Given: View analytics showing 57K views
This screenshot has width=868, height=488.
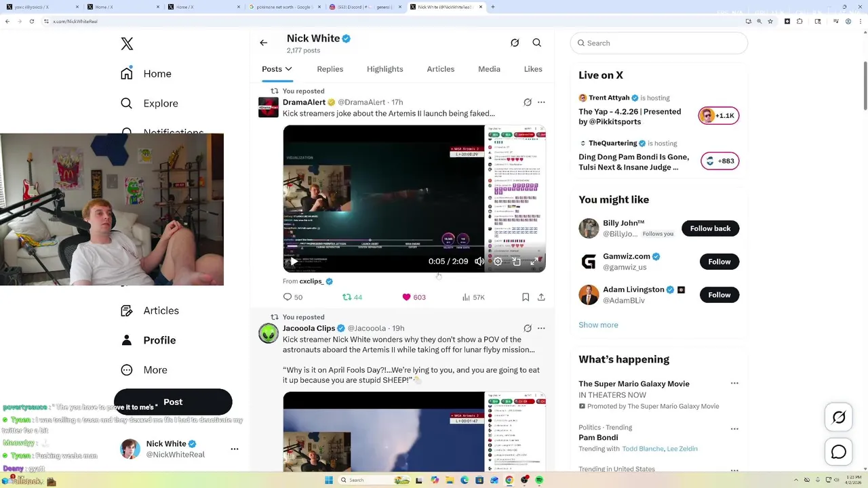Looking at the screenshot, I should point(473,297).
